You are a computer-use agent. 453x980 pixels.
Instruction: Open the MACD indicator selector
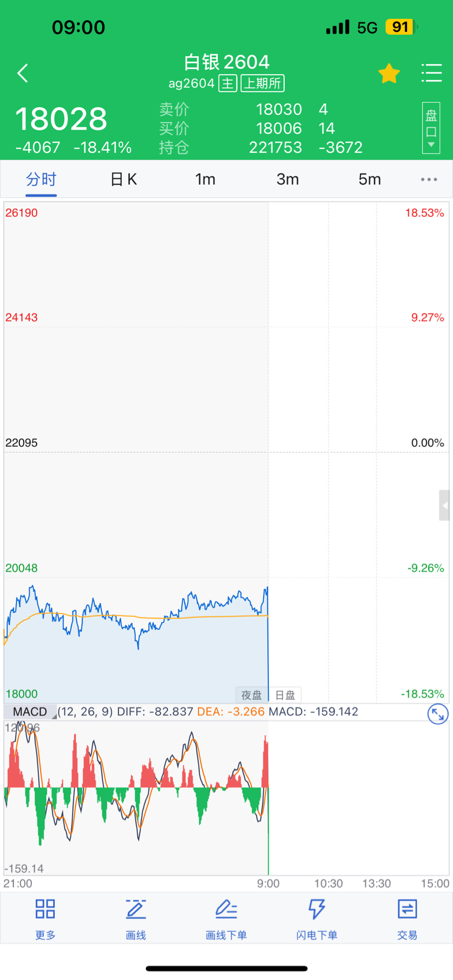[30, 712]
